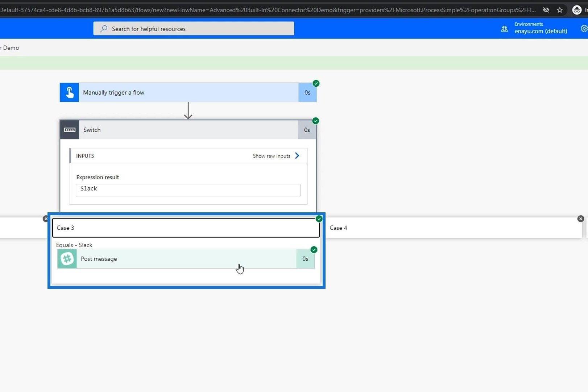588x392 pixels.
Task: Open the settings gear icon
Action: tap(584, 28)
